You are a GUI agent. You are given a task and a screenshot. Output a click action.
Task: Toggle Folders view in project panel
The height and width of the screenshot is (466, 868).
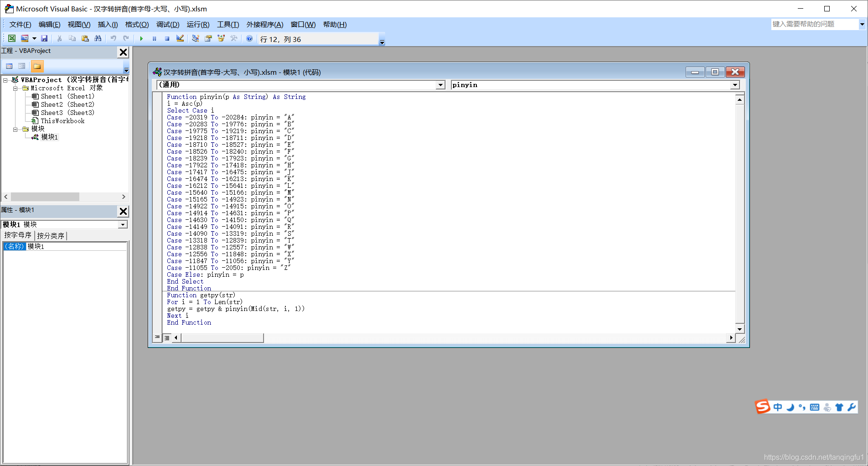coord(37,66)
